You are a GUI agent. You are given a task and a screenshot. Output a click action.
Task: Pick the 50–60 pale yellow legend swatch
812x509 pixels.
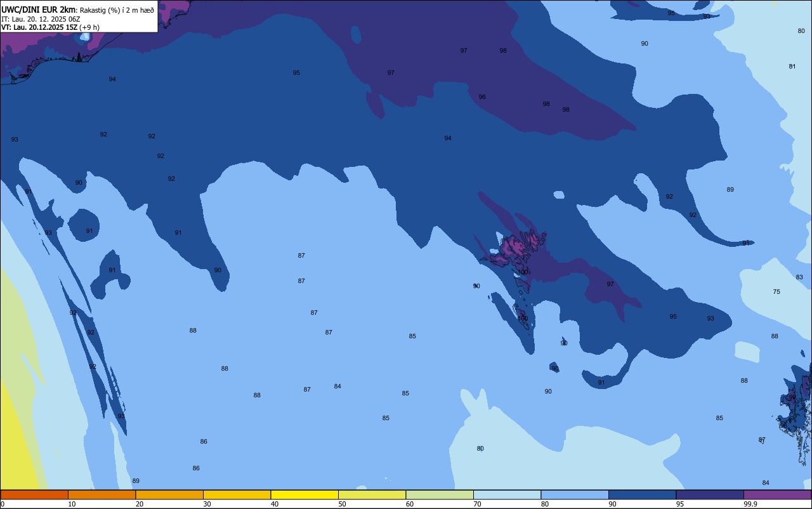[372, 494]
